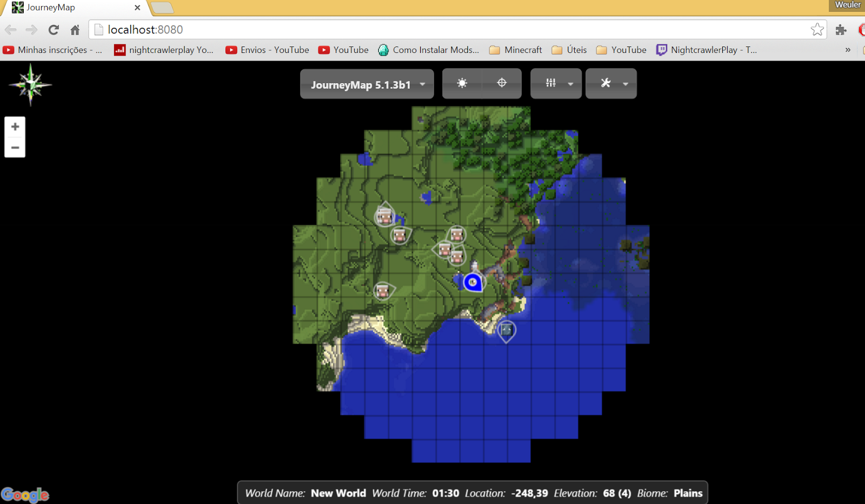Viewport: 865px width, 504px height.
Task: Open a new browser tab
Action: point(162,8)
